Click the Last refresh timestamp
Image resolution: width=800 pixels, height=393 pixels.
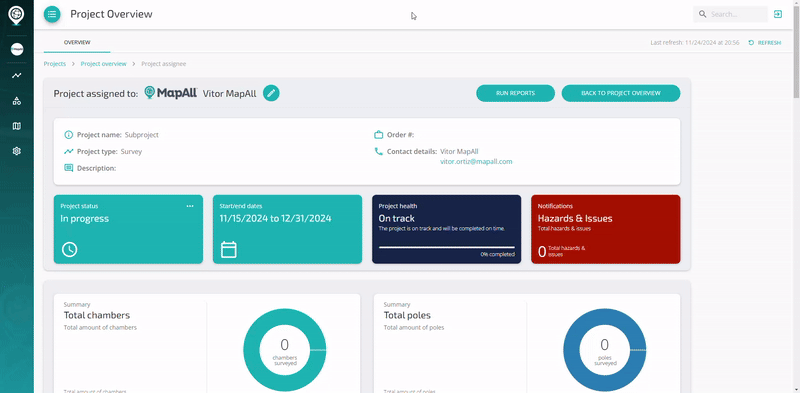point(695,43)
